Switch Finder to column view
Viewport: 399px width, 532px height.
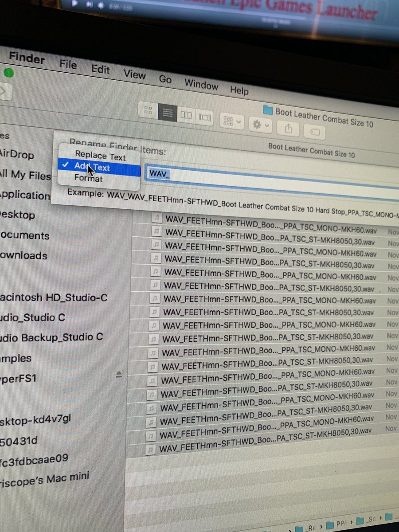tap(187, 115)
